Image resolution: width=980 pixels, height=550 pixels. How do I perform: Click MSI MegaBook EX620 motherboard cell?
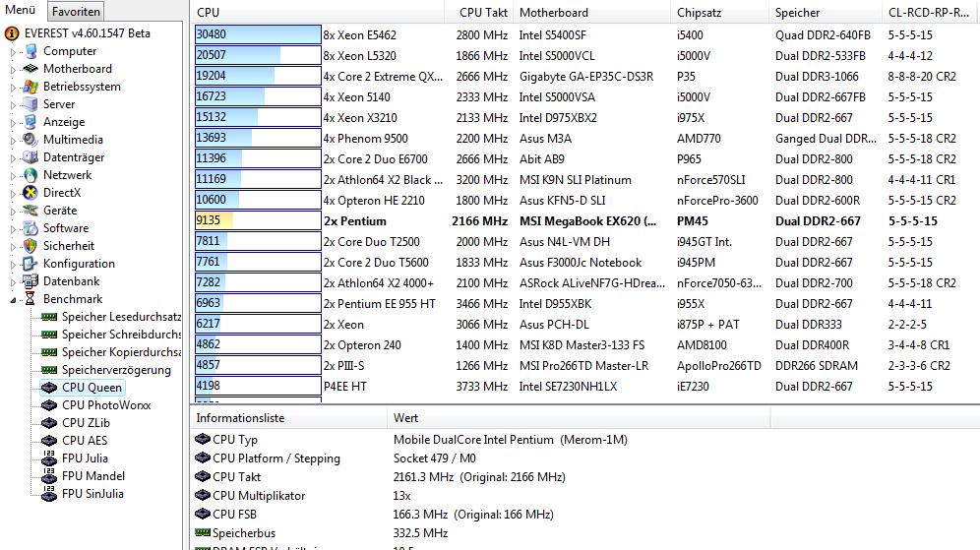(587, 221)
